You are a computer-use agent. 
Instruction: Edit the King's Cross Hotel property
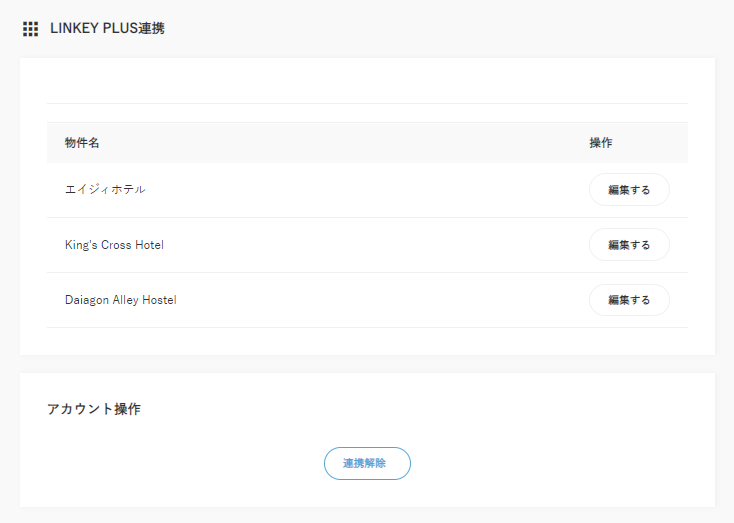629,245
